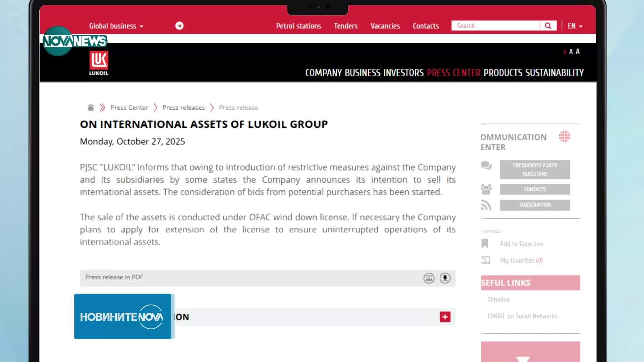Click the speech bubbles FAQ icon
The height and width of the screenshot is (362, 644).
[486, 166]
